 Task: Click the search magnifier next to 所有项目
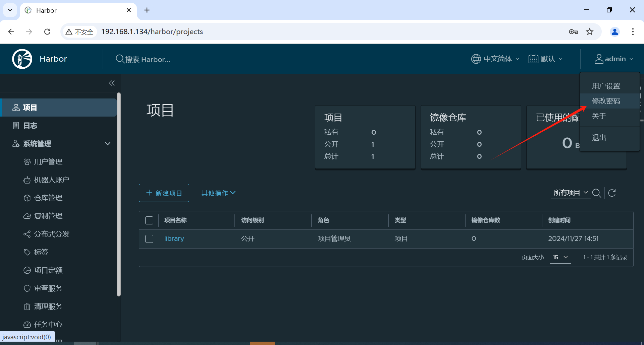(597, 193)
